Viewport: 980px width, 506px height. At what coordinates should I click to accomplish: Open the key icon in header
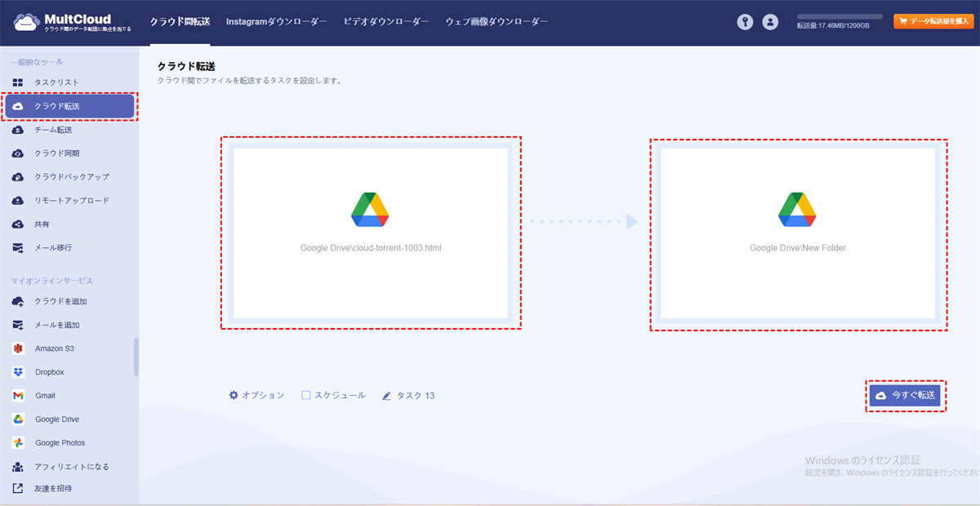745,22
